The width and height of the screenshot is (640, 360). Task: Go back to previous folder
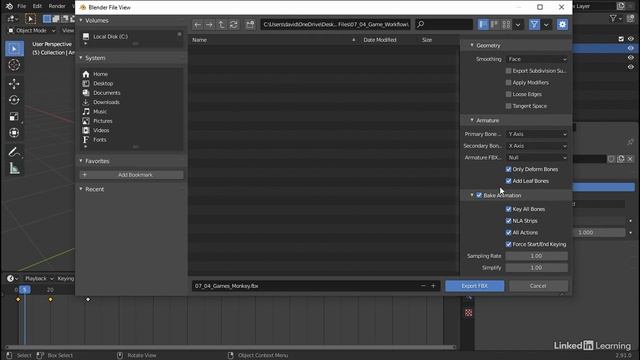[x=198, y=24]
